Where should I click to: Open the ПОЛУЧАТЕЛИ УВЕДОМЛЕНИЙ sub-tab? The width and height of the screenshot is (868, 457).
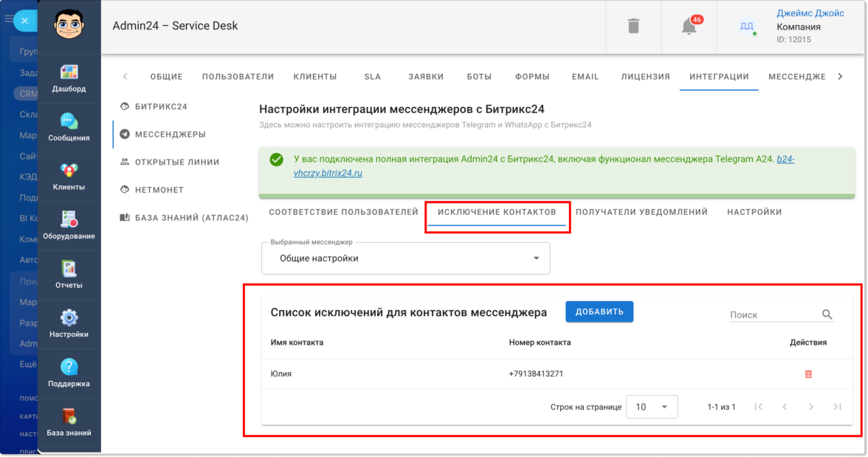641,212
